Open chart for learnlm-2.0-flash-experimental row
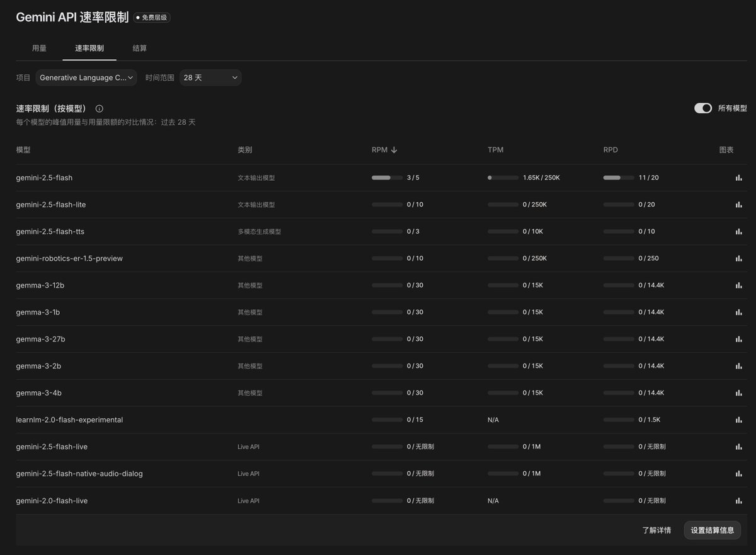 coord(738,420)
